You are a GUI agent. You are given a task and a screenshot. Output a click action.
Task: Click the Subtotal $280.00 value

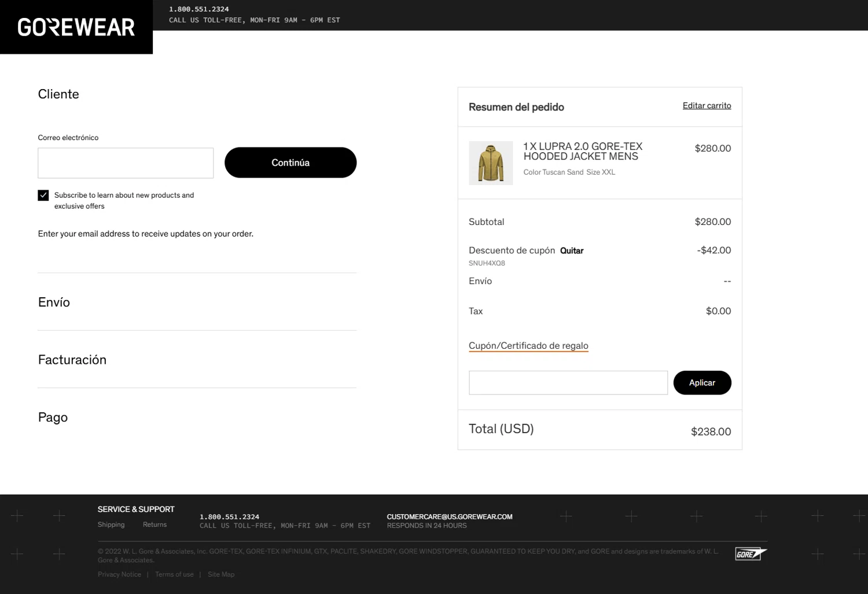point(712,222)
